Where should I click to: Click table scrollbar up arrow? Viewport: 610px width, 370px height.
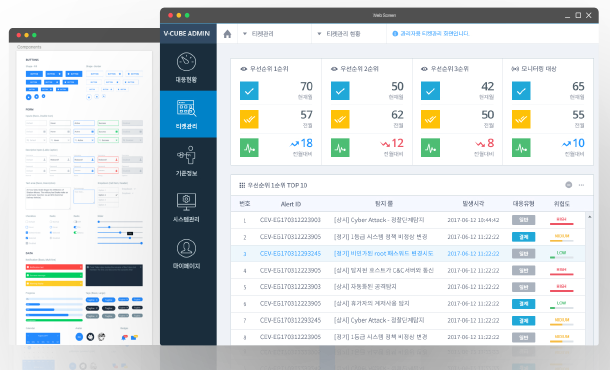[x=589, y=217]
